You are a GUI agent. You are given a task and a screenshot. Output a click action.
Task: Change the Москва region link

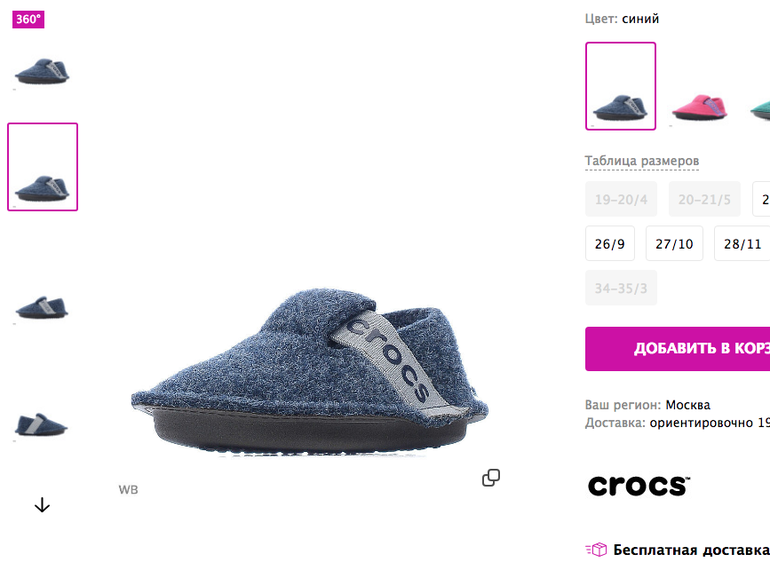pos(688,405)
